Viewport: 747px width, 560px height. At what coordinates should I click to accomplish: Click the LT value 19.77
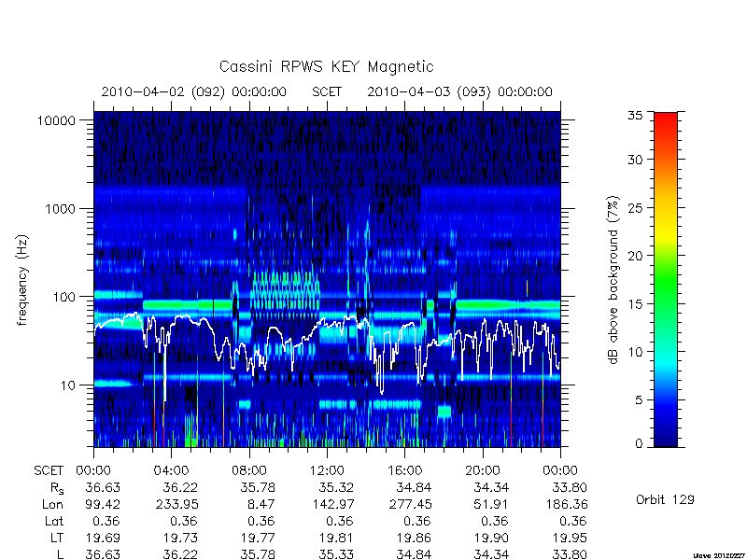(259, 538)
